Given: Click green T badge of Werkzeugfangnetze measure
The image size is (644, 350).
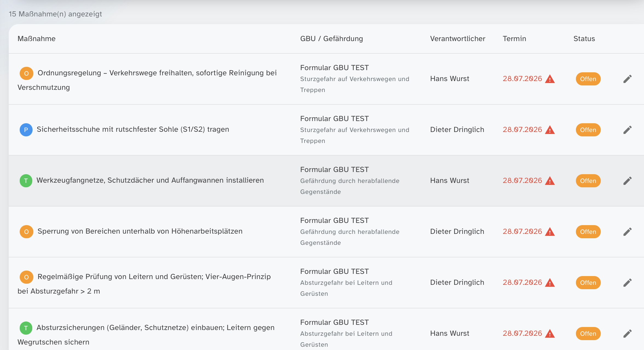Looking at the screenshot, I should (26, 181).
